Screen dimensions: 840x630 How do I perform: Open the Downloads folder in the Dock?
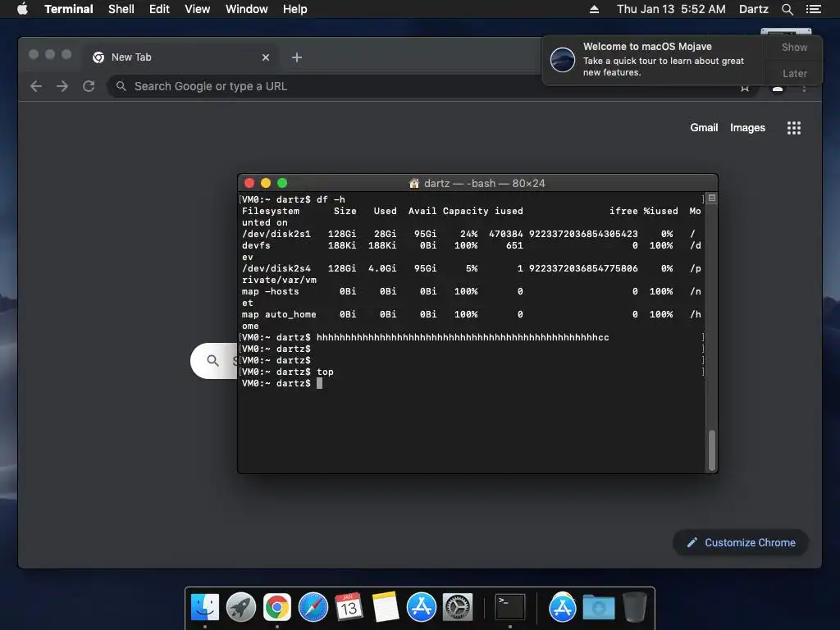coord(598,607)
